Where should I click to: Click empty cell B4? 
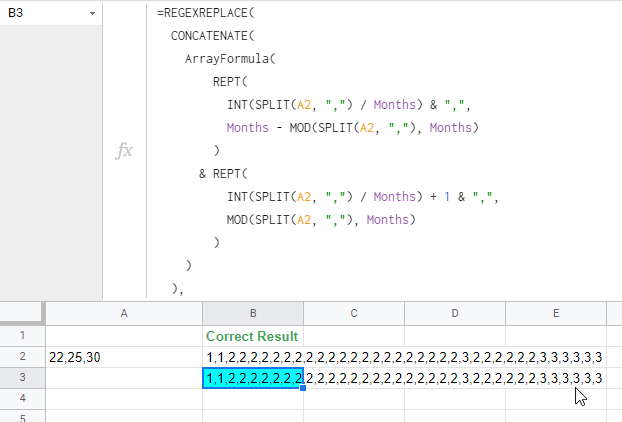253,399
